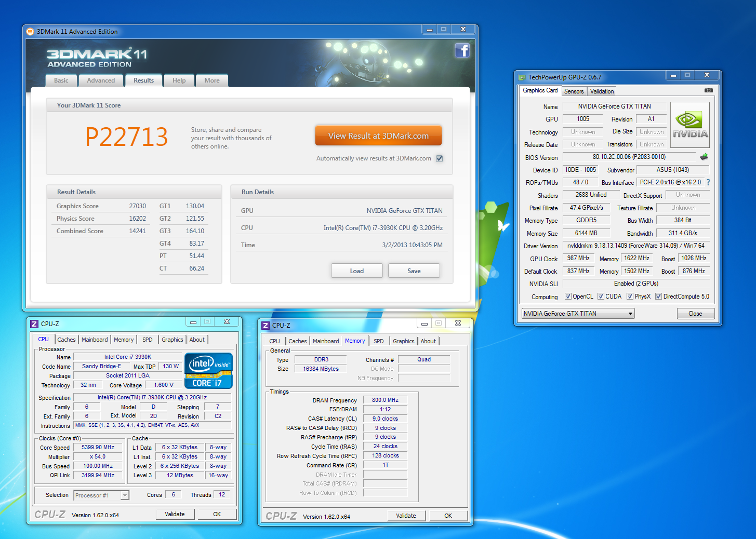756x539 pixels.
Task: Open Graphics tab in left CPU-Z window
Action: coord(173,340)
